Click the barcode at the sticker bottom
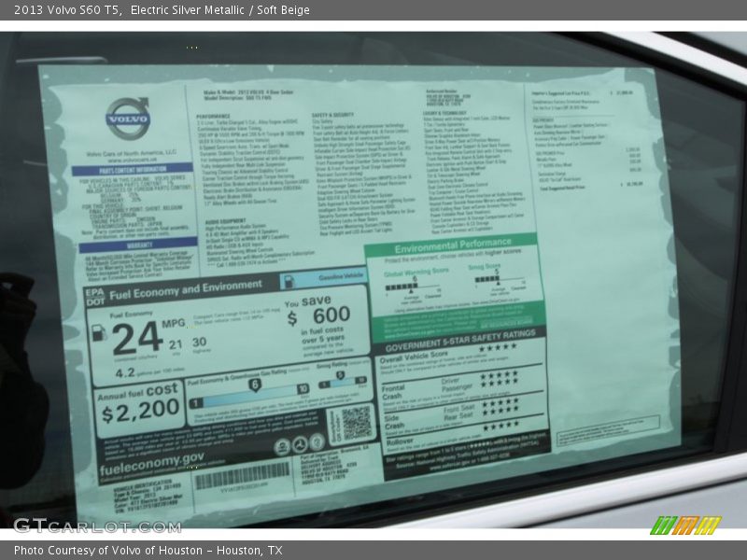The image size is (747, 560). (x=242, y=475)
